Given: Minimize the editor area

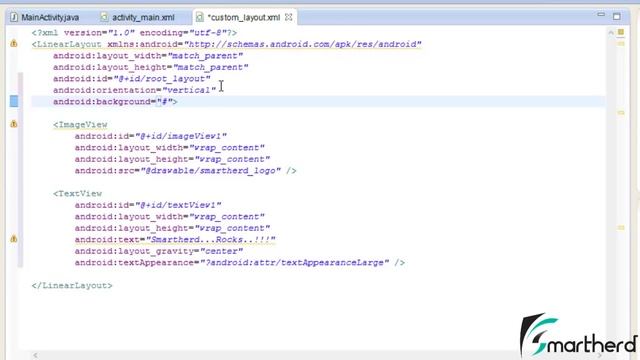Looking at the screenshot, I should pos(601,15).
